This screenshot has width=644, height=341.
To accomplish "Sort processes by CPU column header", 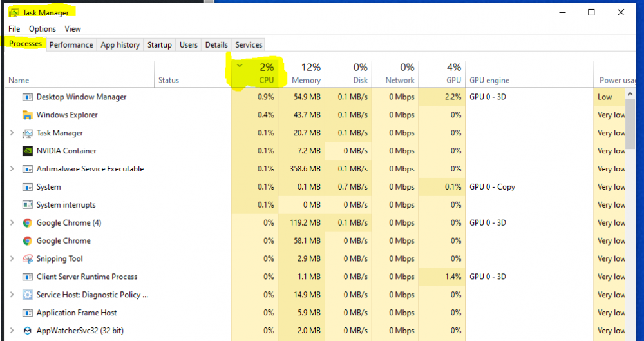I will 254,74.
